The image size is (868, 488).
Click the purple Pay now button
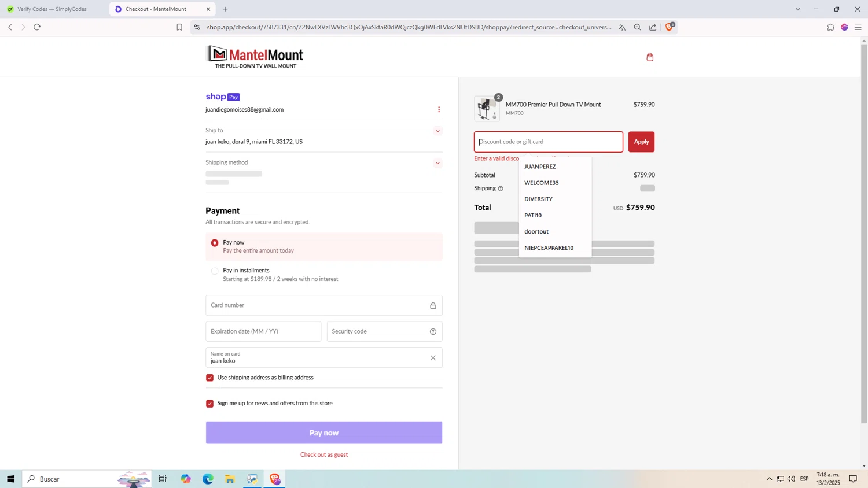point(324,432)
